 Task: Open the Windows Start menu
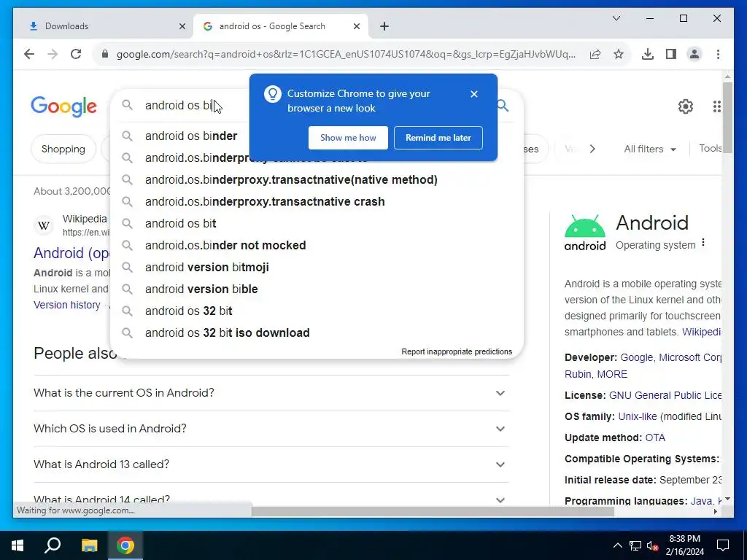point(18,545)
